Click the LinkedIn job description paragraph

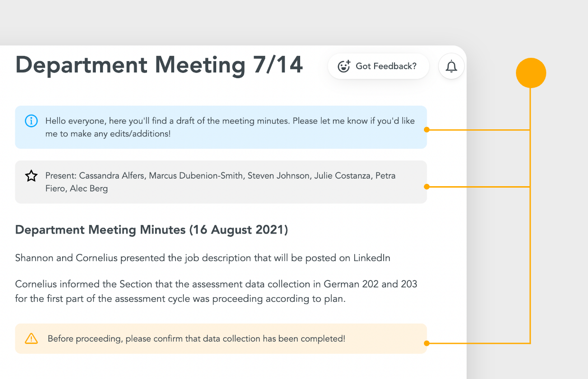point(203,258)
